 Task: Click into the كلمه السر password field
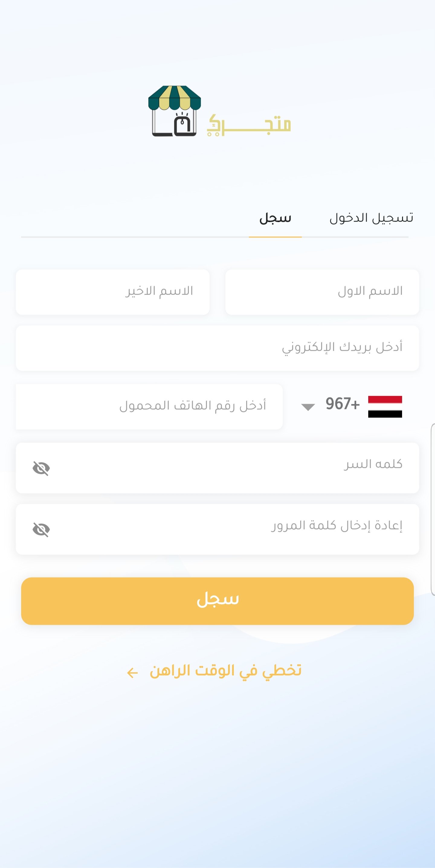click(x=217, y=468)
